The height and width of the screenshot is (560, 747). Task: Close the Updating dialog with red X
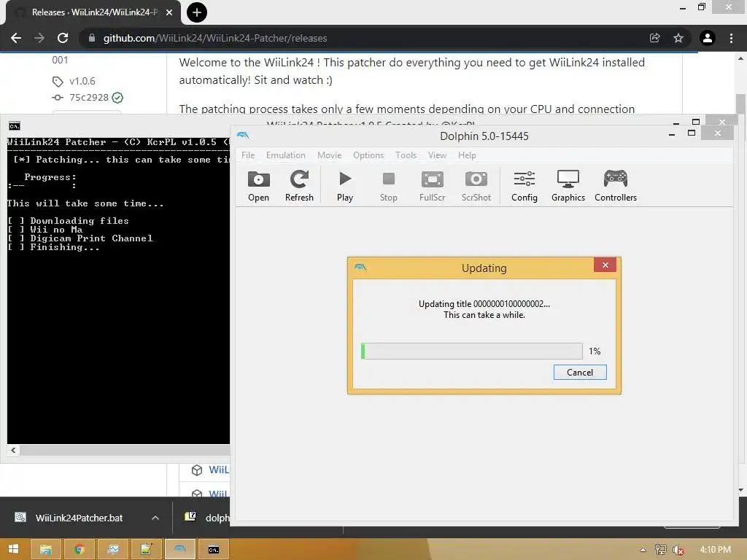pyautogui.click(x=605, y=265)
